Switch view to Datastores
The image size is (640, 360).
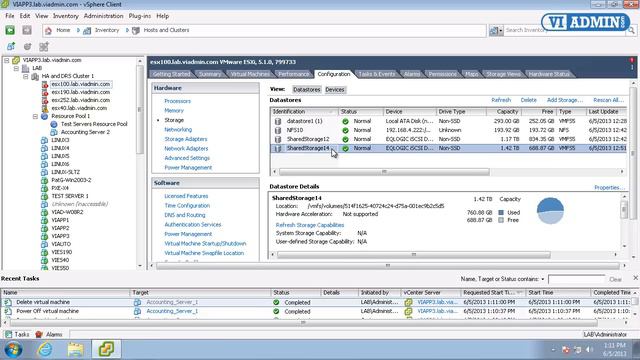(307, 89)
